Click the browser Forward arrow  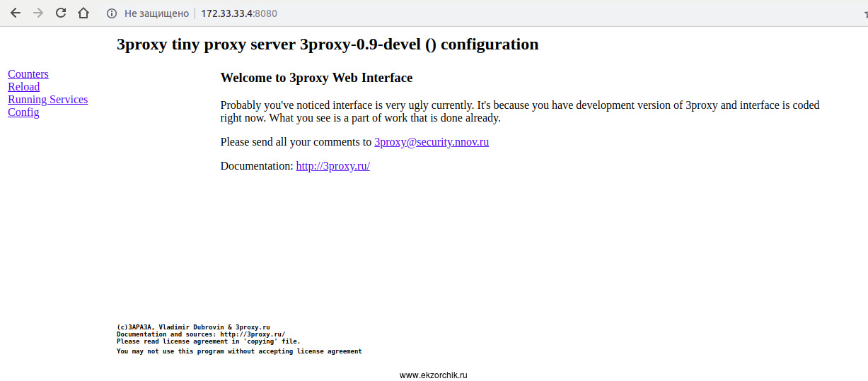click(38, 13)
